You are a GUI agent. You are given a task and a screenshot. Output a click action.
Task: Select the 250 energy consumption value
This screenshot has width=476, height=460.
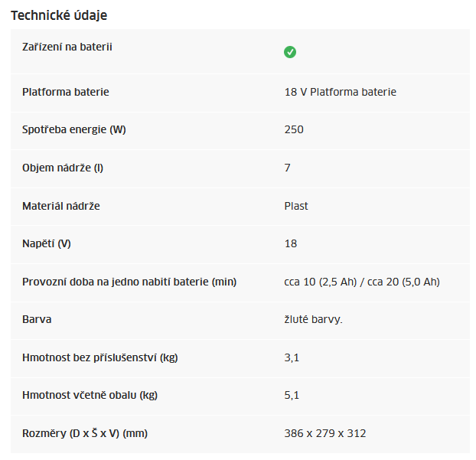click(294, 129)
